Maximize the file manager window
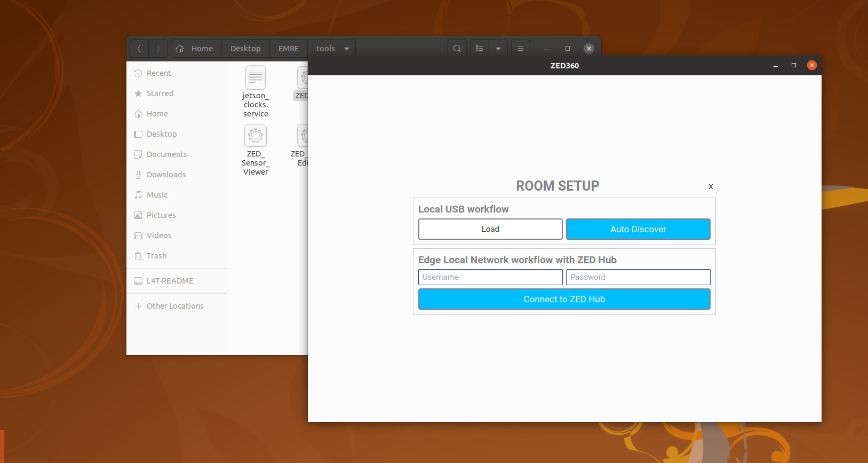Screen dimensions: 868x463 click(568, 49)
